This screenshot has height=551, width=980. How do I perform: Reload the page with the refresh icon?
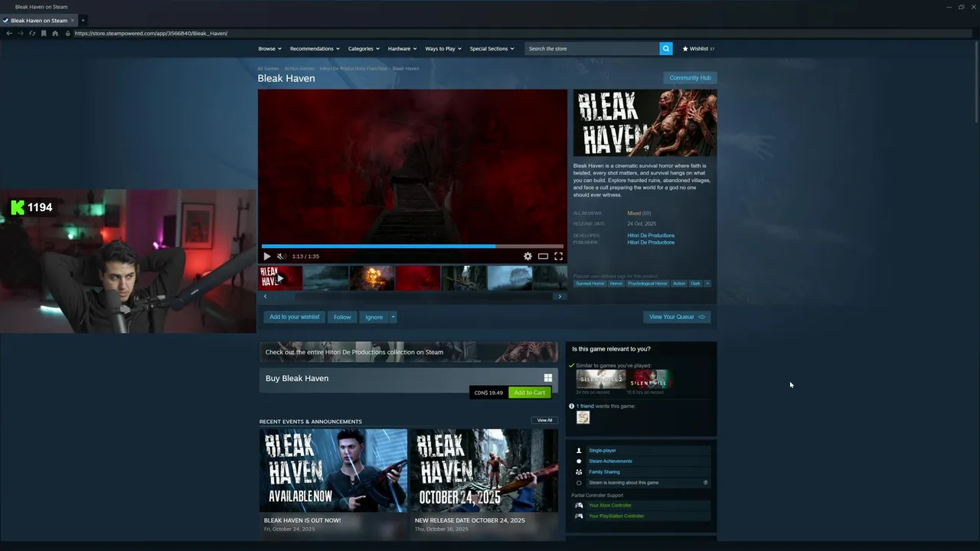coord(31,34)
